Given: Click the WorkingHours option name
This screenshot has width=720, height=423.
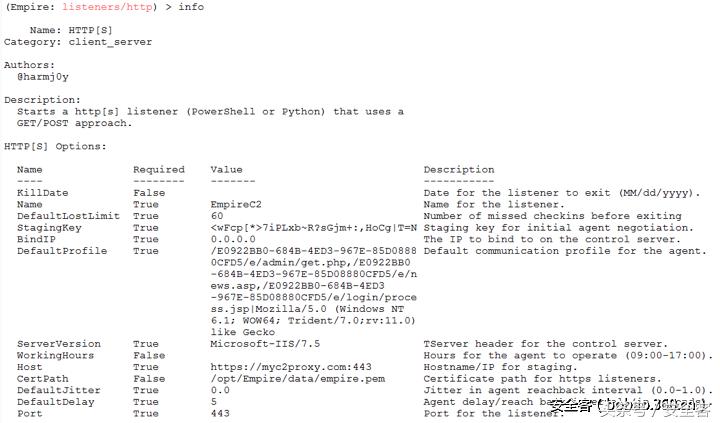Looking at the screenshot, I should click(x=55, y=356).
